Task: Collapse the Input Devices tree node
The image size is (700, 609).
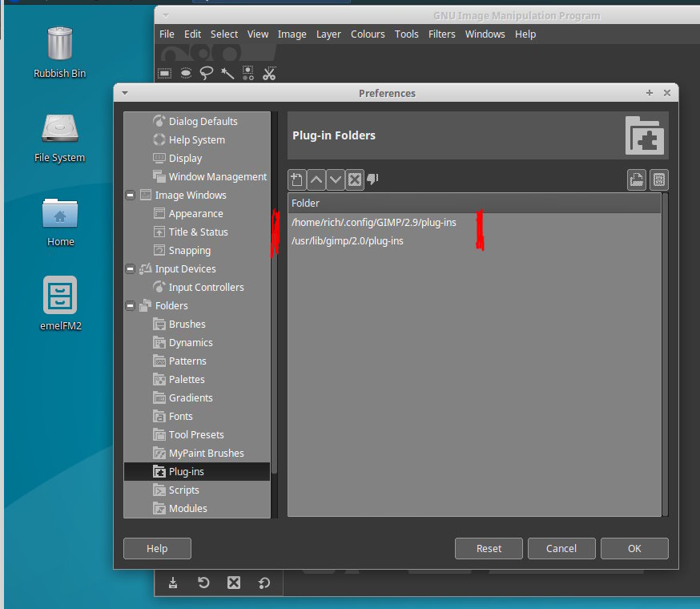Action: (x=131, y=269)
